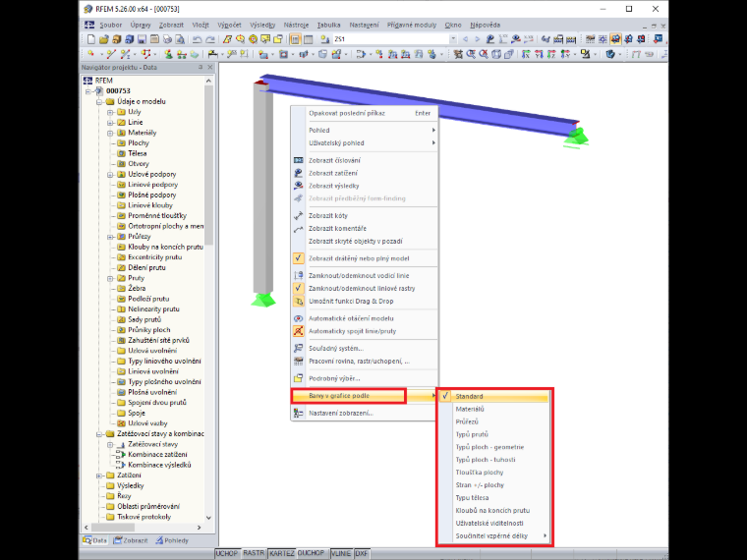Screen dimensions: 747x560
Task: Expand the Materiály tree node
Action: point(110,133)
